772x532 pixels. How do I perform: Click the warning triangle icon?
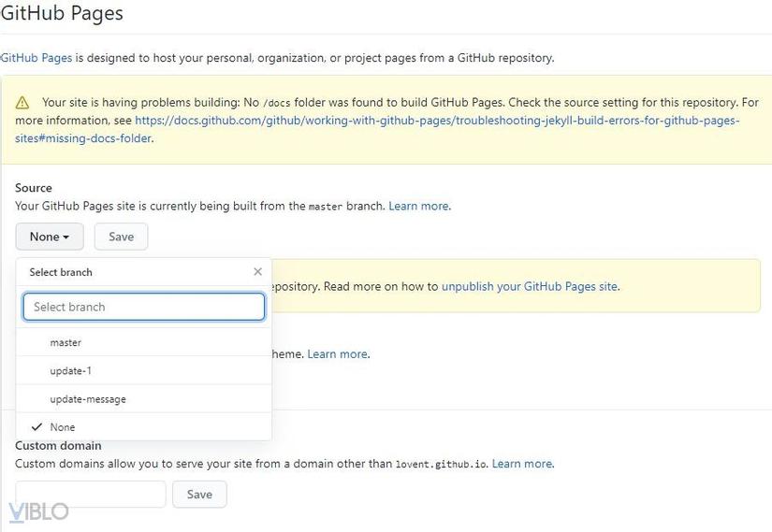tap(22, 103)
